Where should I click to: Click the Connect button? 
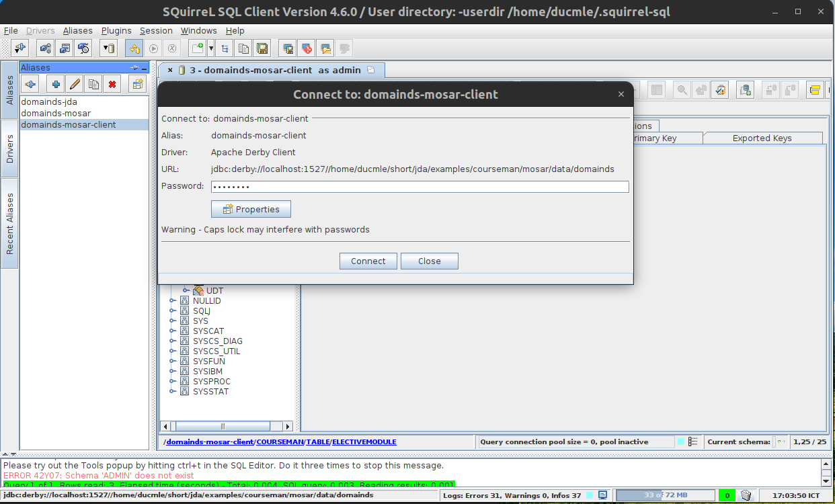click(x=368, y=261)
